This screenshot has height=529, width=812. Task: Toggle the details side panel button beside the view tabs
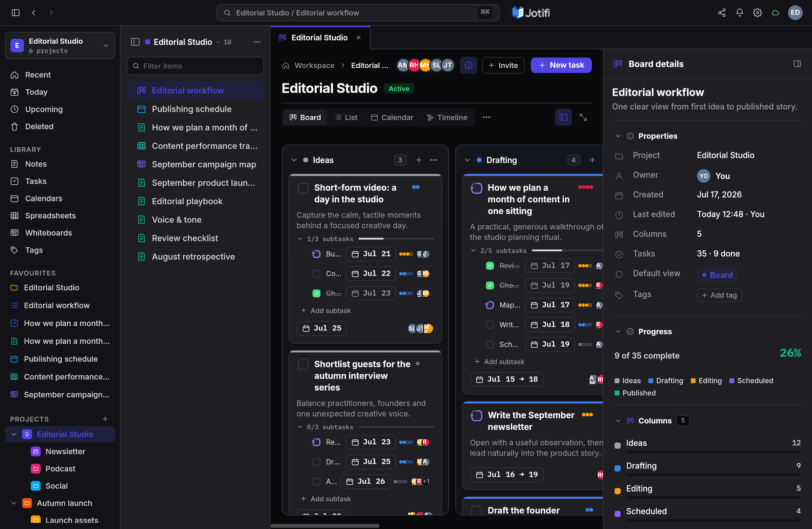(563, 117)
